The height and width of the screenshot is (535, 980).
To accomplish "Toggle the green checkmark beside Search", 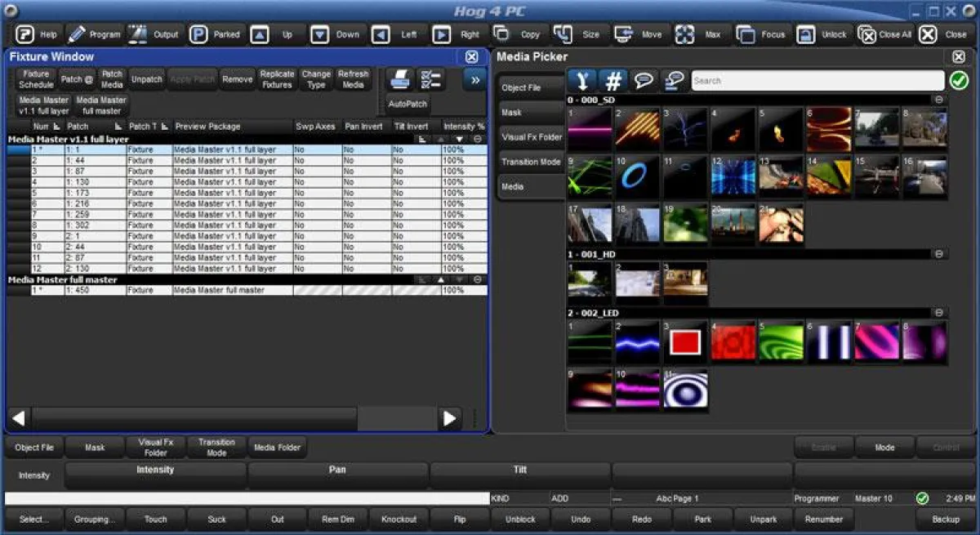I will point(958,80).
